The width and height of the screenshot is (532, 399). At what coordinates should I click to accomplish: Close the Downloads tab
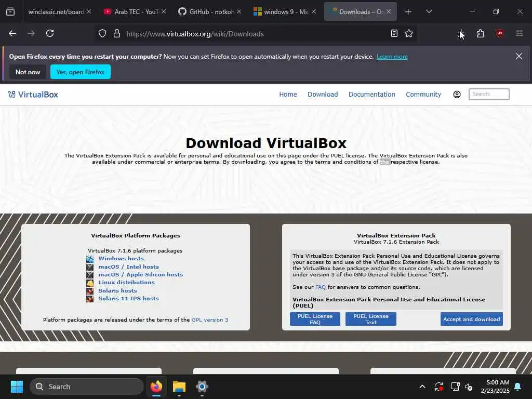[389, 12]
